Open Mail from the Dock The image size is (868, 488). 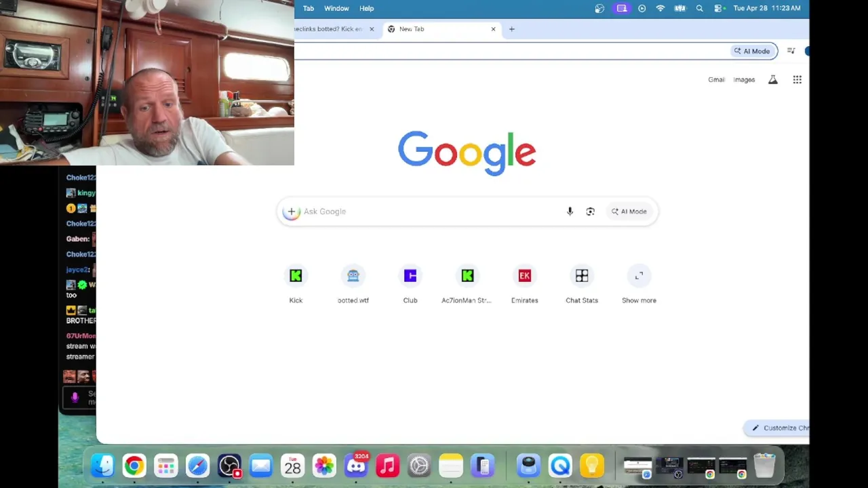point(261,466)
